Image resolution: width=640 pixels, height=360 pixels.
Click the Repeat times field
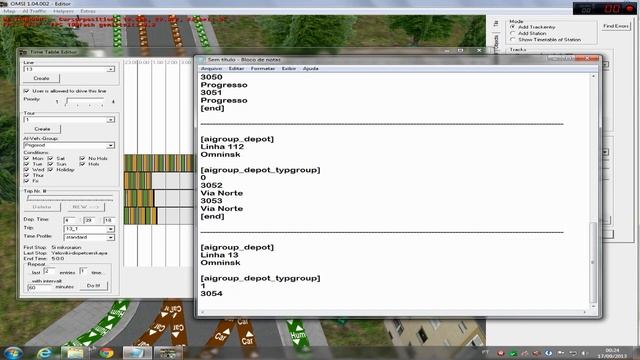click(84, 271)
